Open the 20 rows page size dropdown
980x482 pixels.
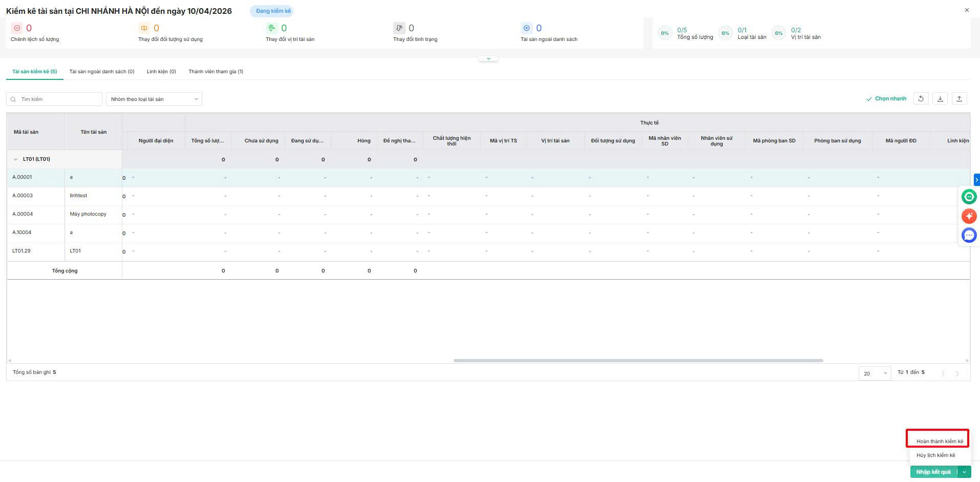875,373
